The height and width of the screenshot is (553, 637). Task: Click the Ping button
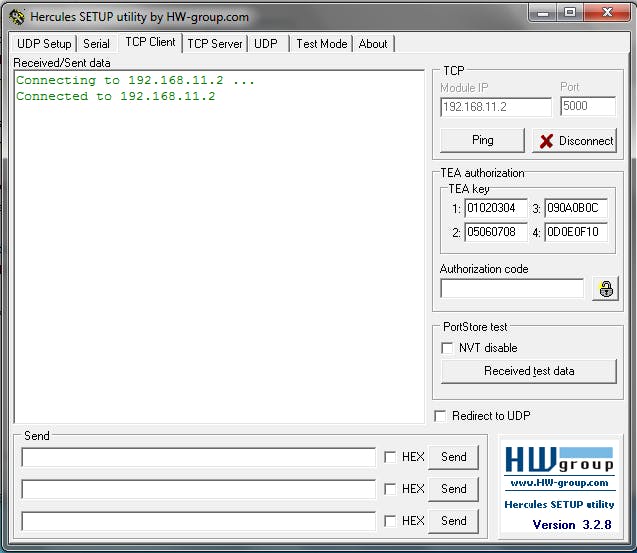click(x=482, y=141)
